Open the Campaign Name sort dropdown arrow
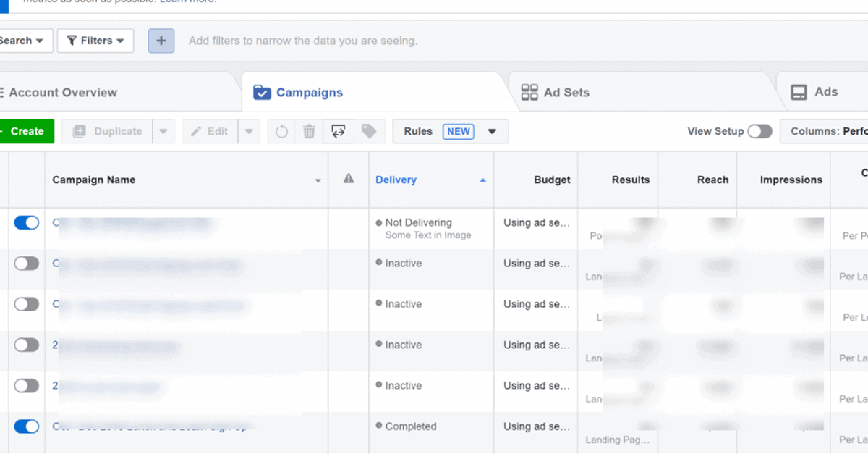Screen dimensions: 868x454 pos(318,180)
